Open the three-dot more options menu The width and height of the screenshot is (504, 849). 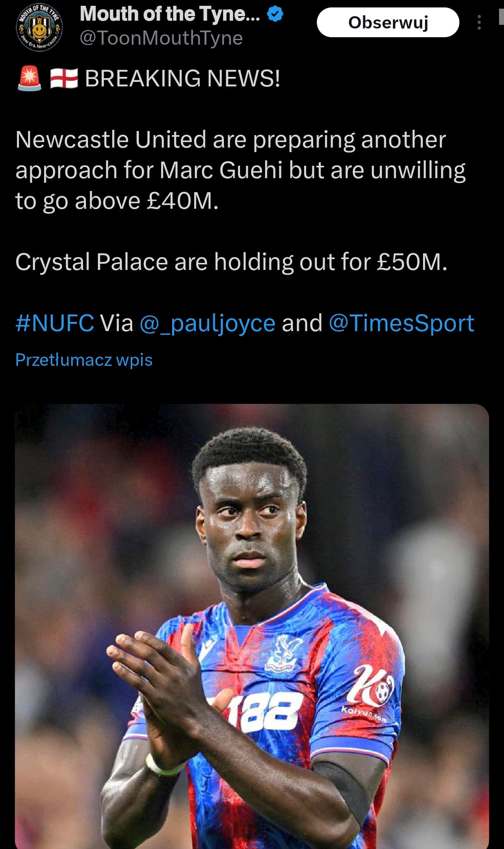tap(479, 22)
